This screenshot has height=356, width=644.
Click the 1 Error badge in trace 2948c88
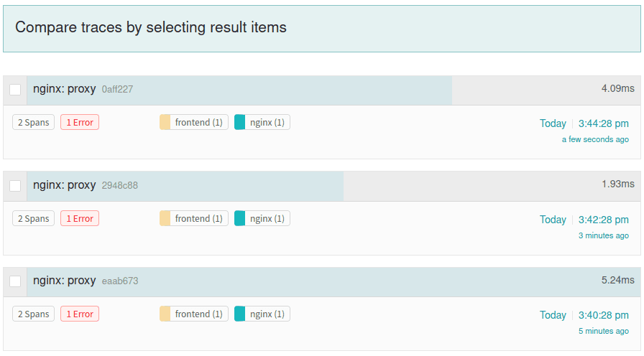(x=80, y=219)
